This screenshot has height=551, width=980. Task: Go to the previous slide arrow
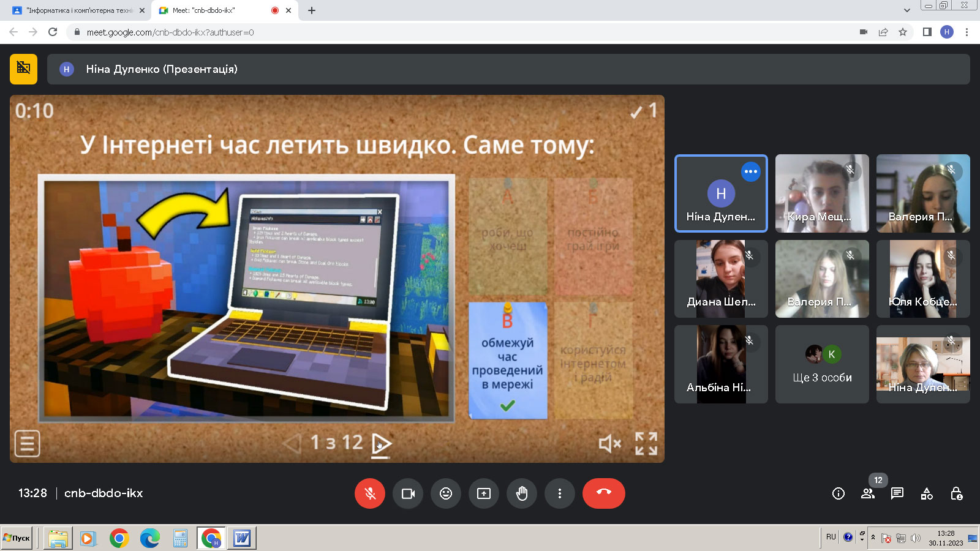point(293,443)
